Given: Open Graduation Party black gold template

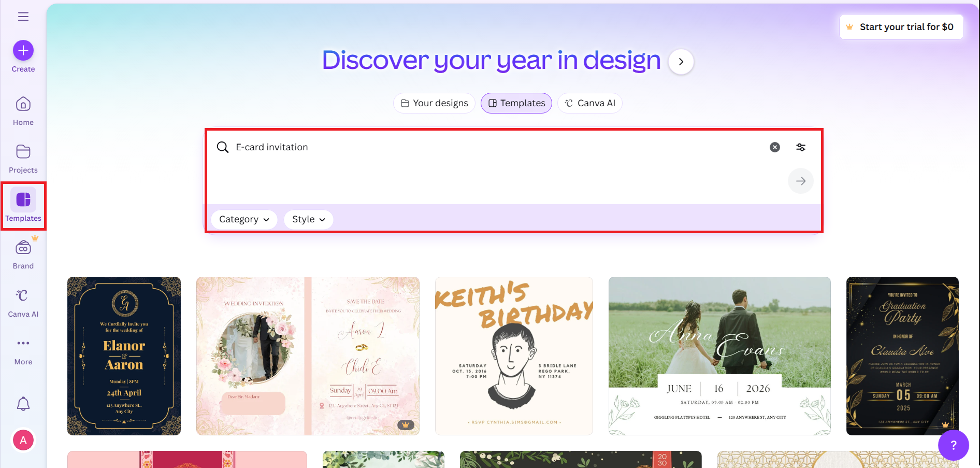Looking at the screenshot, I should (x=902, y=356).
